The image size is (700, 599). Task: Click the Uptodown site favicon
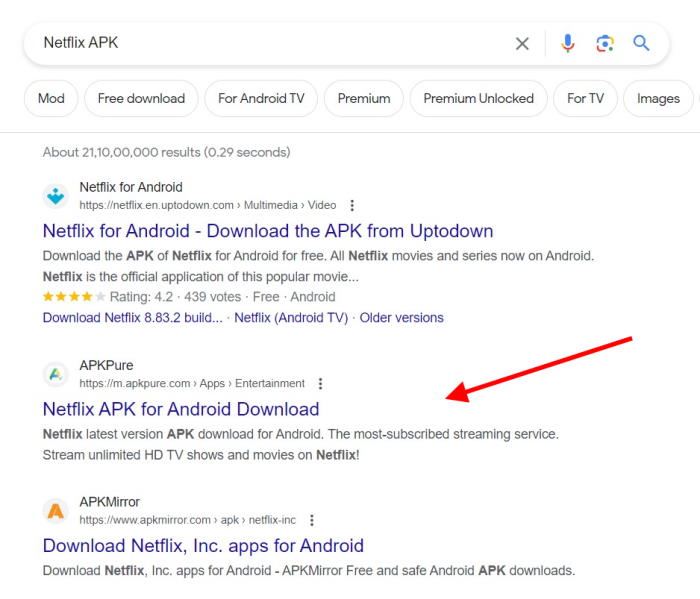(x=56, y=196)
